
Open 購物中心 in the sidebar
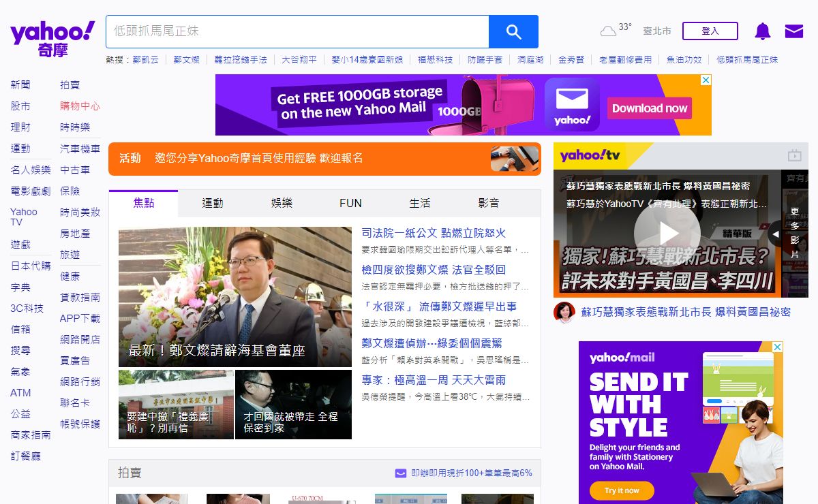80,106
